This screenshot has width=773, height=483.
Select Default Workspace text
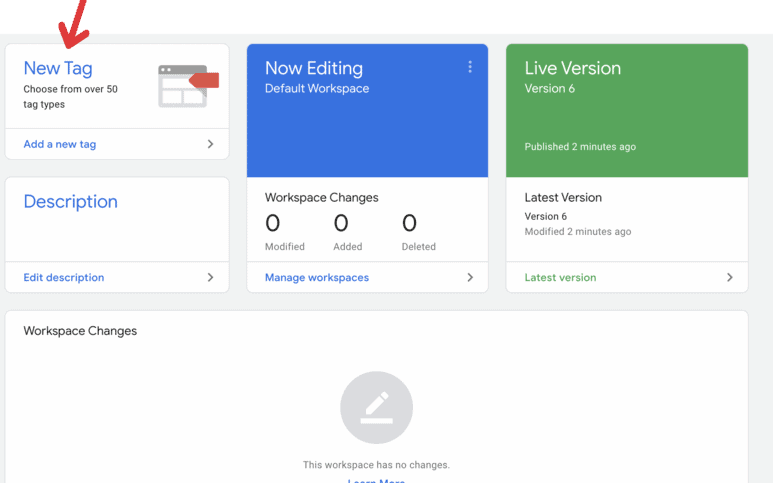(317, 89)
